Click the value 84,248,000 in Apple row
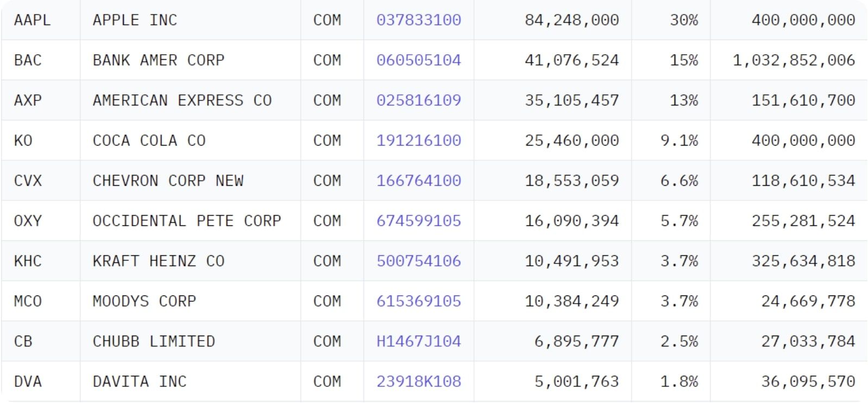 [x=572, y=20]
